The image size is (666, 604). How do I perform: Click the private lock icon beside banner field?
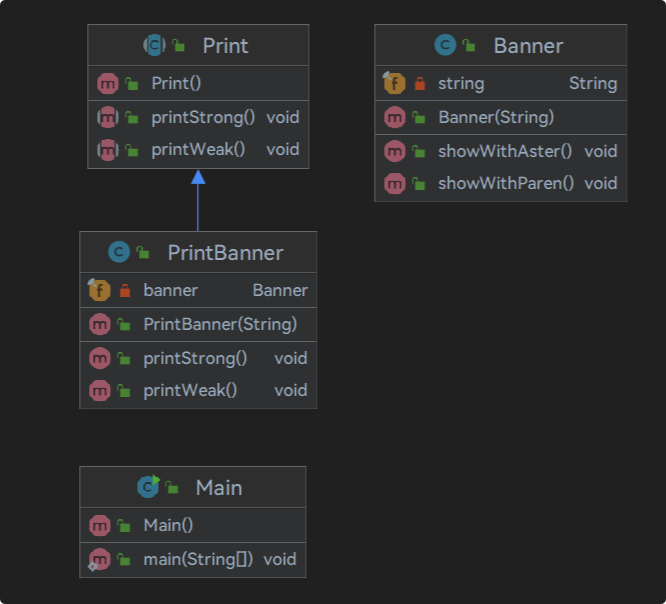click(x=125, y=291)
